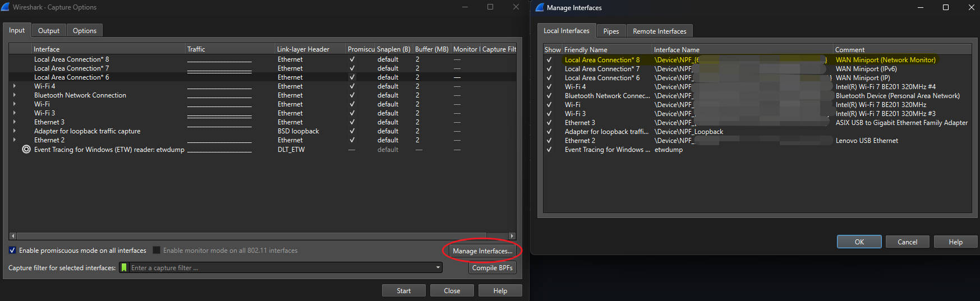The image size is (980, 301).
Task: Switch to the Output tab
Action: point(49,31)
